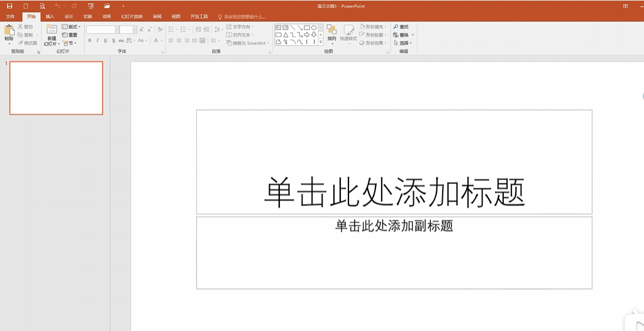The height and width of the screenshot is (331, 644).
Task: Create a new slide with 新建幻灯片 icon
Action: coord(51,30)
